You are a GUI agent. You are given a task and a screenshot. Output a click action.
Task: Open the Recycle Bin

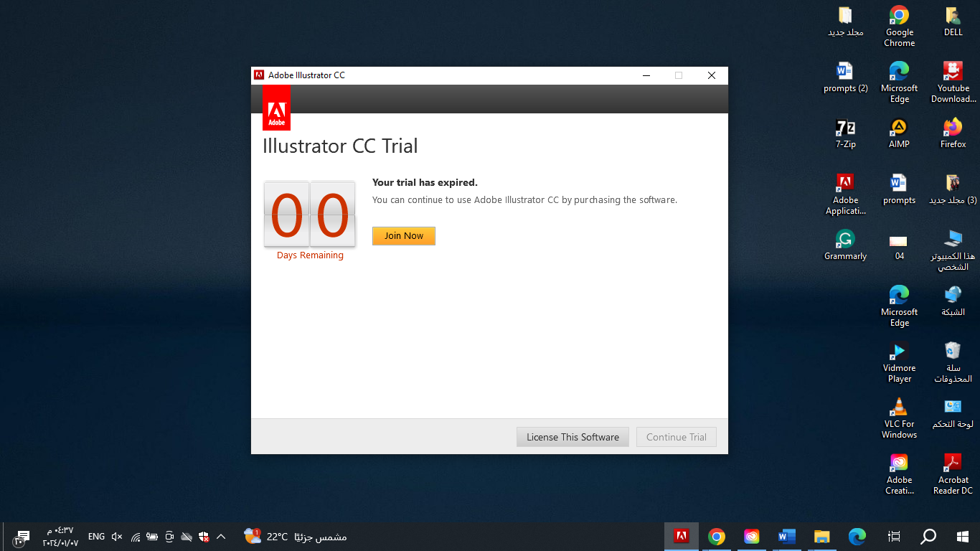(x=952, y=352)
